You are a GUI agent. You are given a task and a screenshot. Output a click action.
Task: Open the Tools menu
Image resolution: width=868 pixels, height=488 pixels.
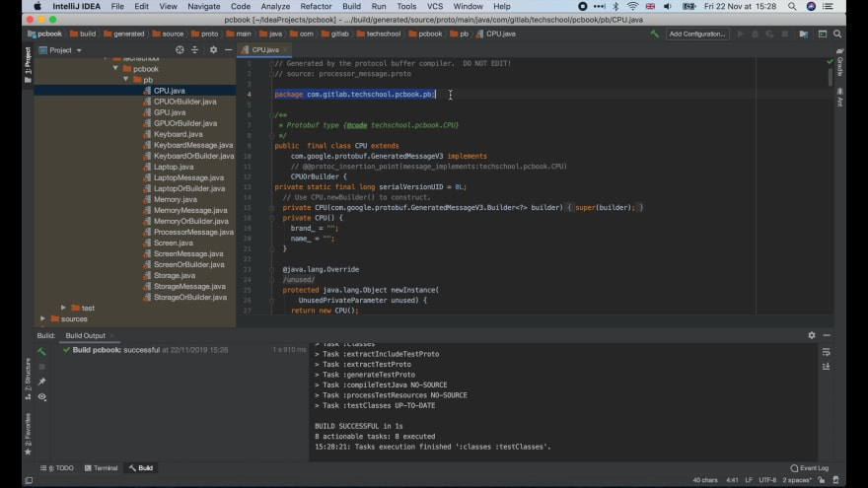(x=406, y=7)
